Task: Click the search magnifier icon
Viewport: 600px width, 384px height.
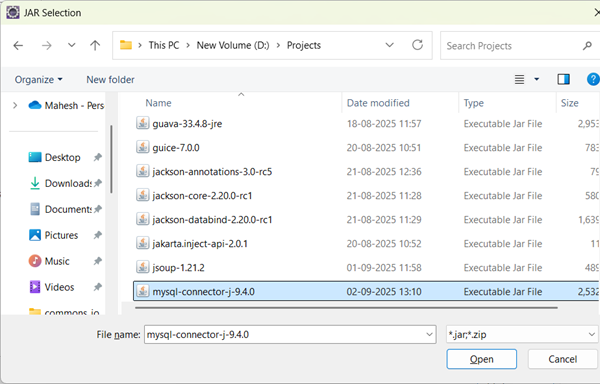Action: pos(587,46)
